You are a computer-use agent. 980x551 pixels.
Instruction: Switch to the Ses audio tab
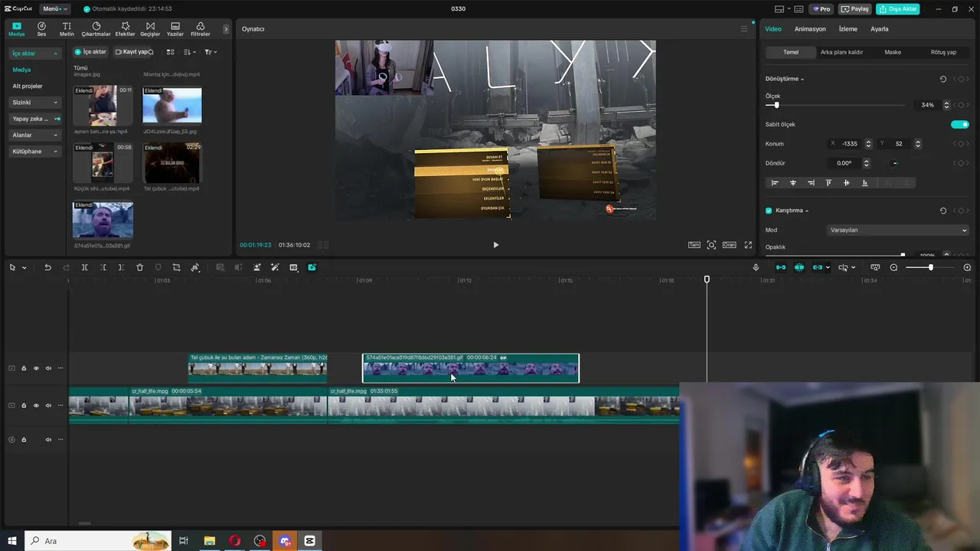(x=41, y=29)
